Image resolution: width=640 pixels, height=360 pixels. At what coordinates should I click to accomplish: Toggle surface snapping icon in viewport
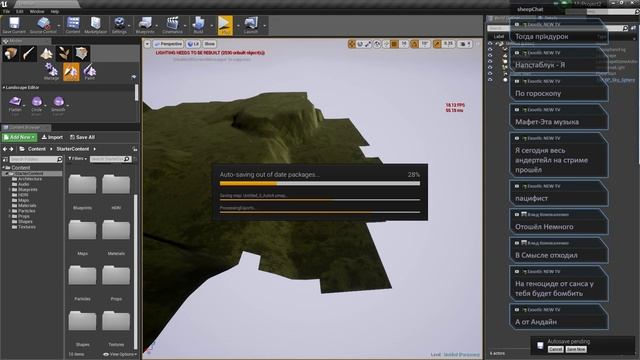[x=386, y=44]
